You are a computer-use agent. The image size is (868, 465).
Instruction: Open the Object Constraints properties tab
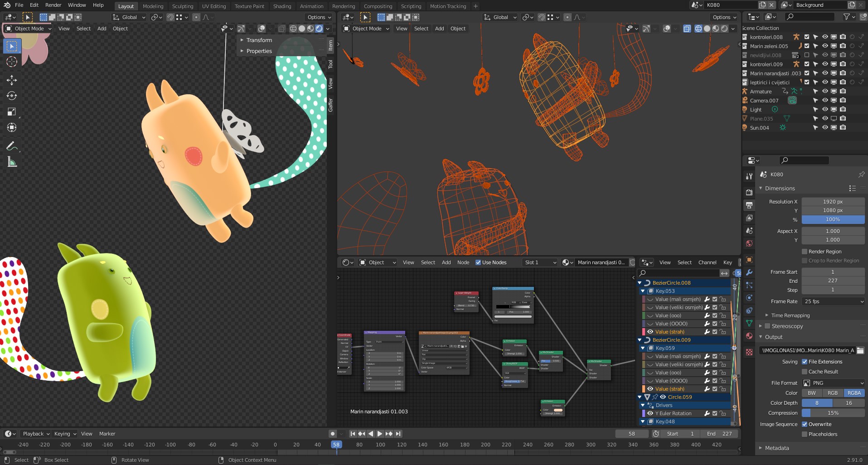749,310
